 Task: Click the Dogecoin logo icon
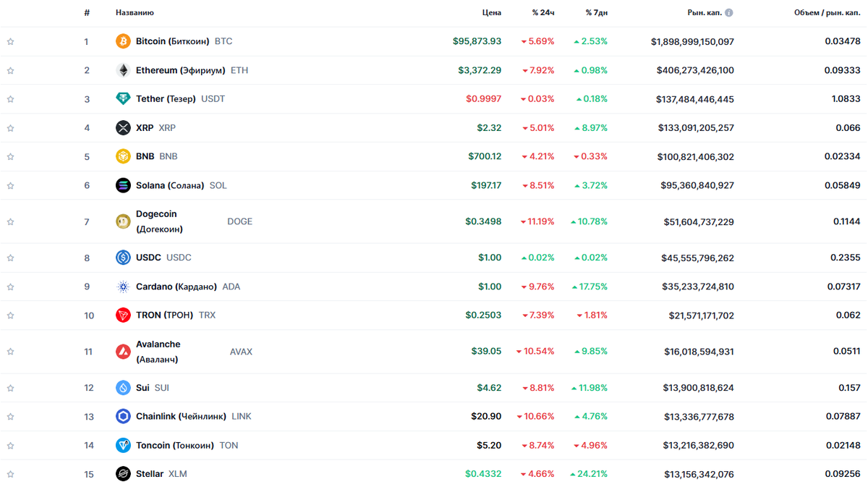[x=123, y=221]
